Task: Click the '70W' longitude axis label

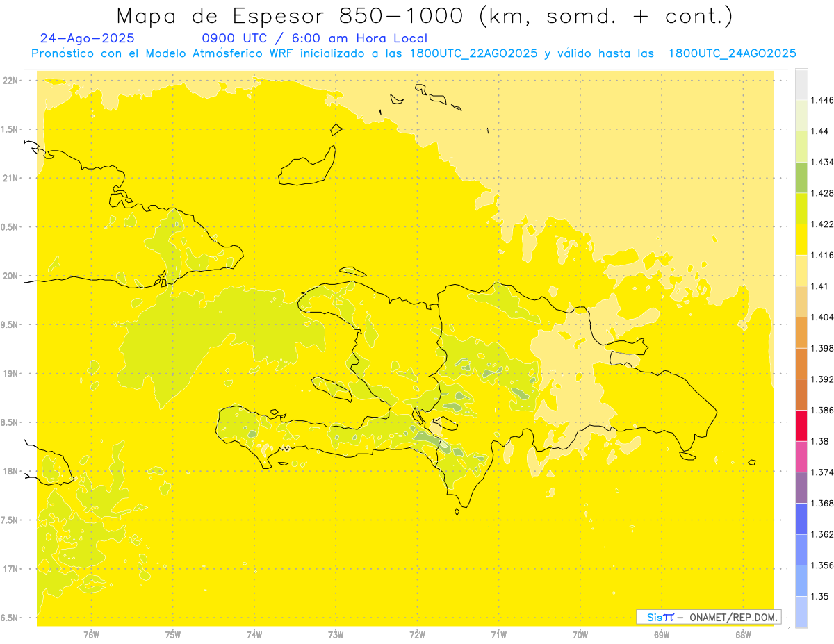Action: [x=580, y=634]
